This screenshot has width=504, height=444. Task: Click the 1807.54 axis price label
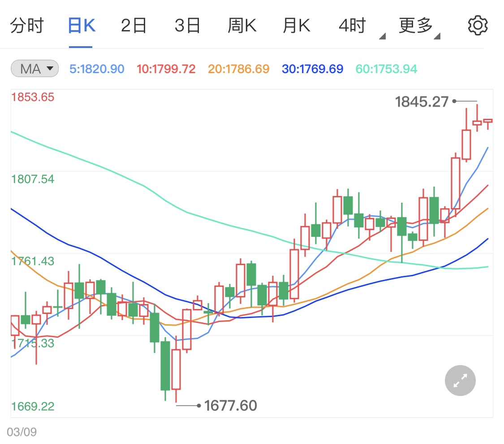pyautogui.click(x=33, y=179)
